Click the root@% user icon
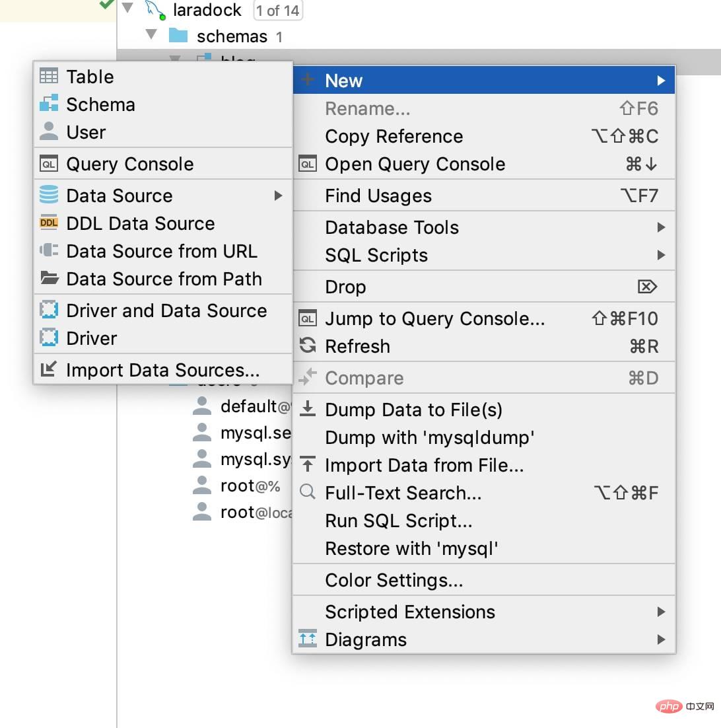The height and width of the screenshot is (728, 721). (x=202, y=485)
